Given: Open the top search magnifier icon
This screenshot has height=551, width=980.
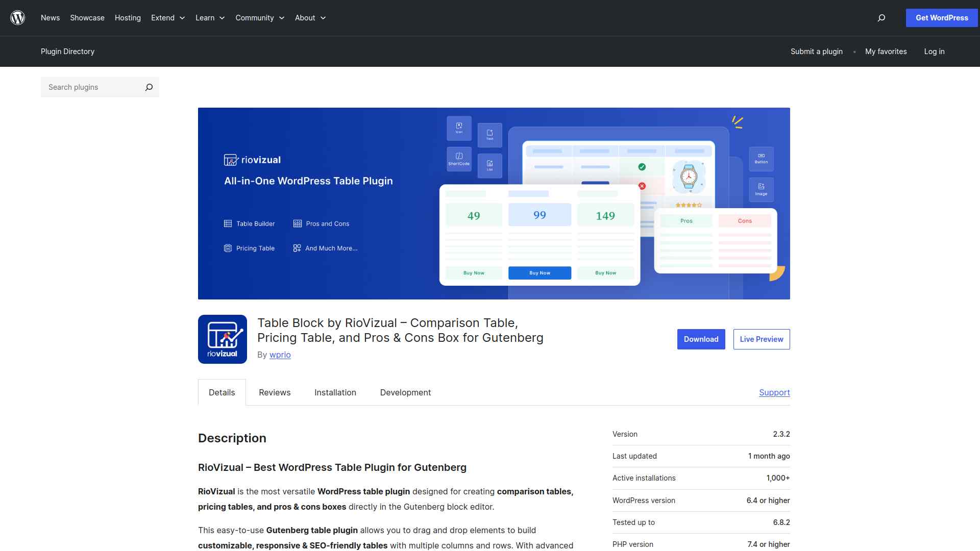Looking at the screenshot, I should [881, 18].
